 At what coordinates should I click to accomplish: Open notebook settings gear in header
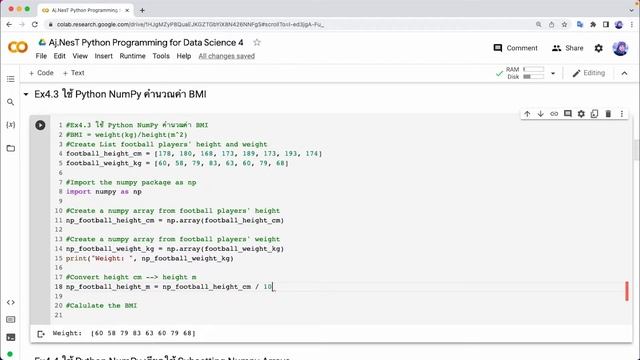(598, 48)
